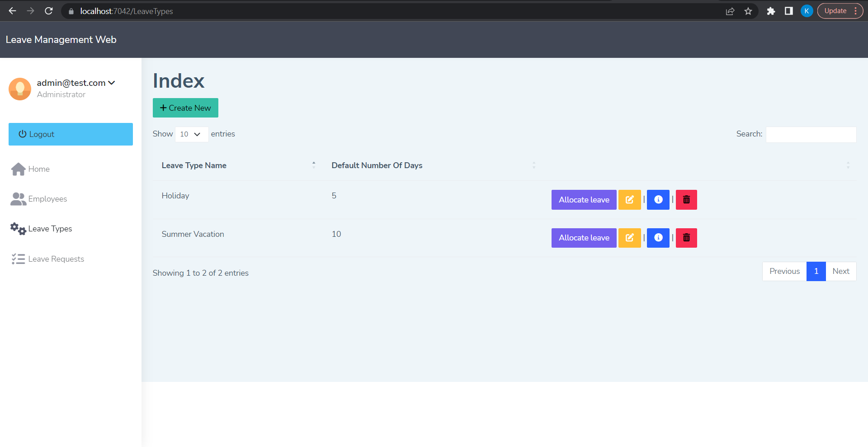868x447 pixels.
Task: Select the edit pencil icon for Holiday
Action: pos(629,199)
